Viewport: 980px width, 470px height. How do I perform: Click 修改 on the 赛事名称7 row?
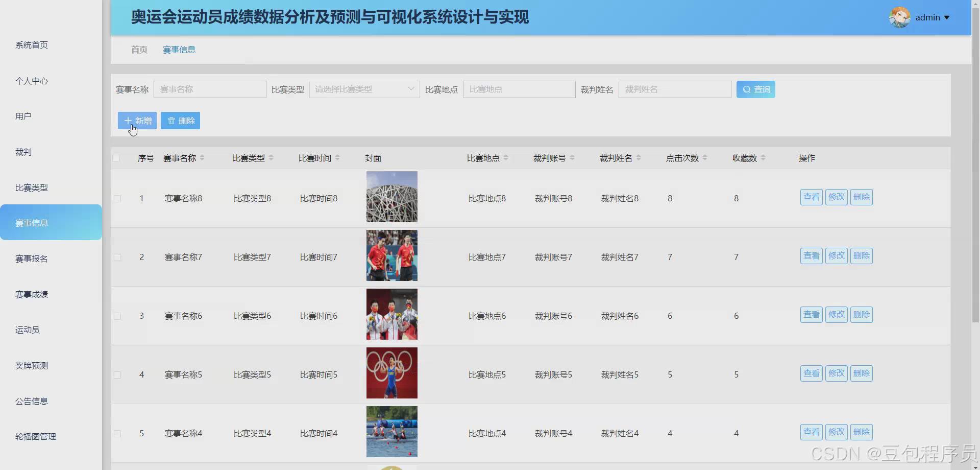click(x=836, y=255)
